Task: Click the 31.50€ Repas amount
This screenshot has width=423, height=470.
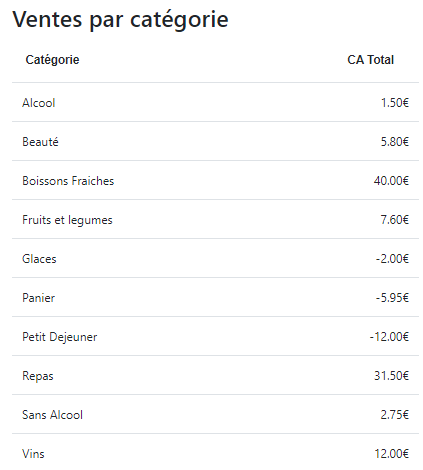Action: pos(391,376)
